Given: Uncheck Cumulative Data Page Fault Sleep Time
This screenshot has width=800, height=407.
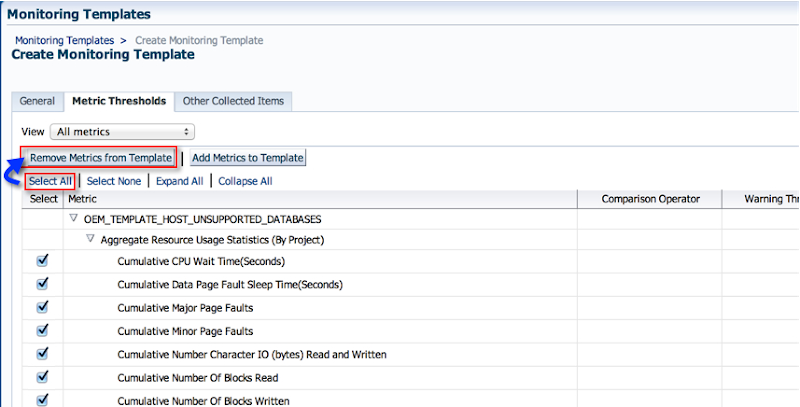Looking at the screenshot, I should pos(42,284).
